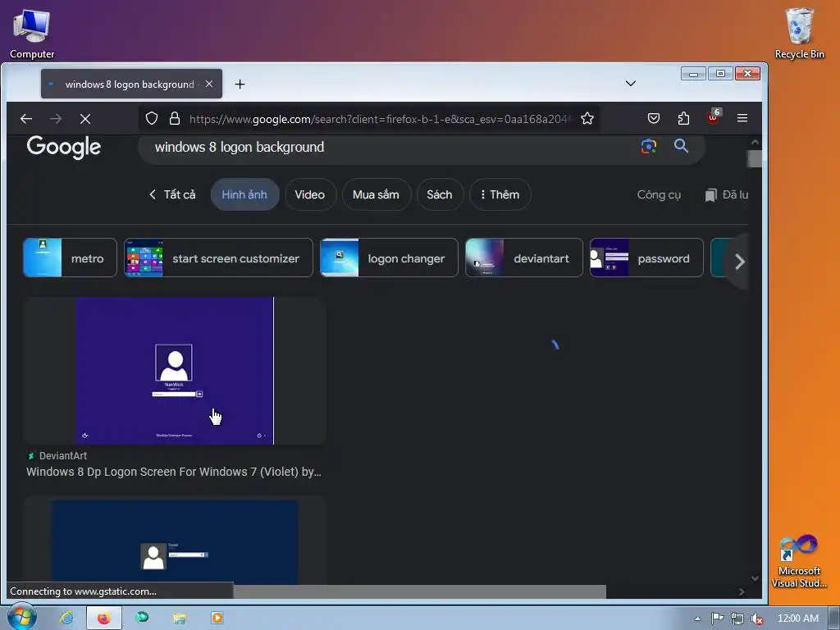Expand the Thêm more options menu

coord(500,194)
